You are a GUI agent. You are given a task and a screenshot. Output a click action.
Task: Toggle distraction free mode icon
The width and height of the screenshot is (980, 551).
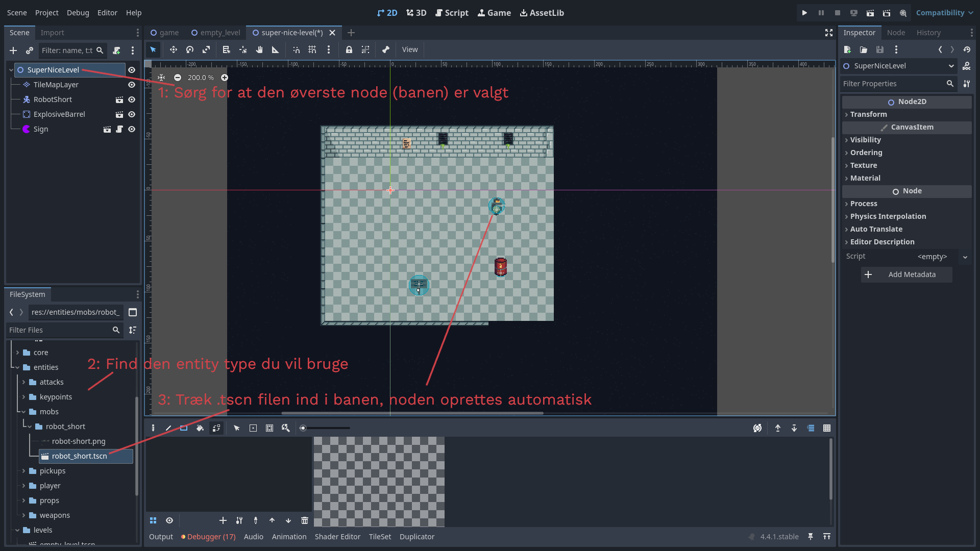pos(829,33)
